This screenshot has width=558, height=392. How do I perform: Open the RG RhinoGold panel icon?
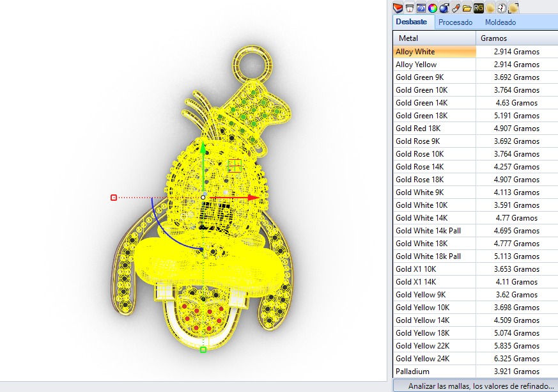point(479,8)
